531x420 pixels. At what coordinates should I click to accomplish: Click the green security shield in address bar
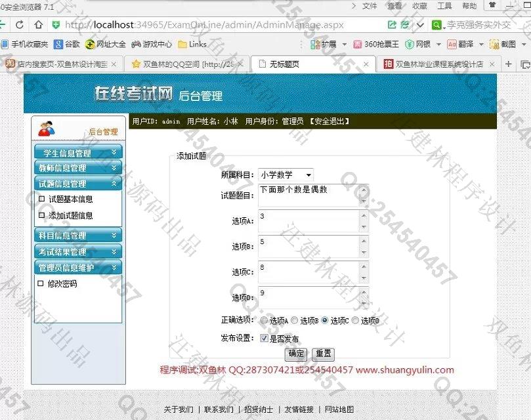(x=56, y=25)
